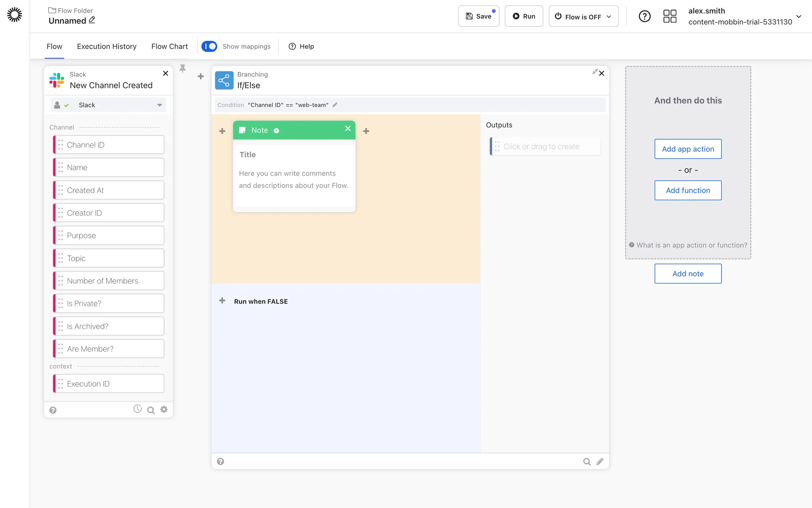The width and height of the screenshot is (812, 508).
Task: Toggle Show mappings switch
Action: 209,46
